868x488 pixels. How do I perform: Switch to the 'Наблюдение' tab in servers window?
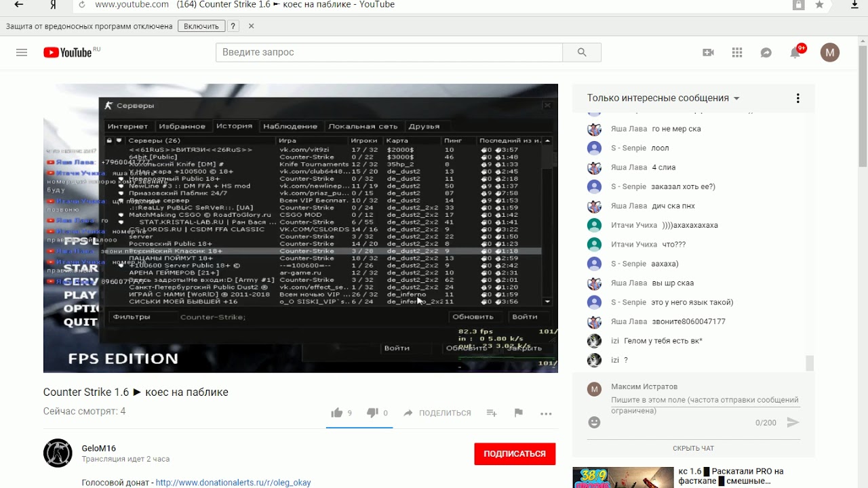click(x=290, y=126)
